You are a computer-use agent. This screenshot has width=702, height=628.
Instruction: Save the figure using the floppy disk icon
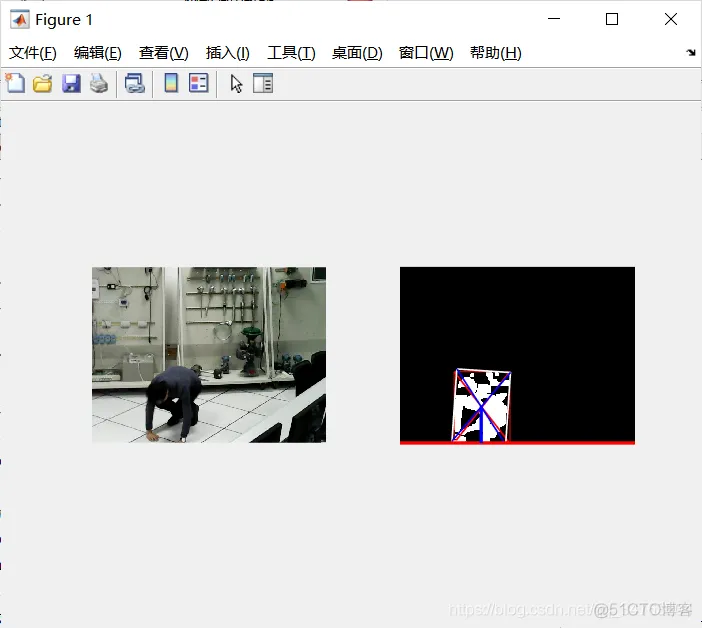pos(71,84)
